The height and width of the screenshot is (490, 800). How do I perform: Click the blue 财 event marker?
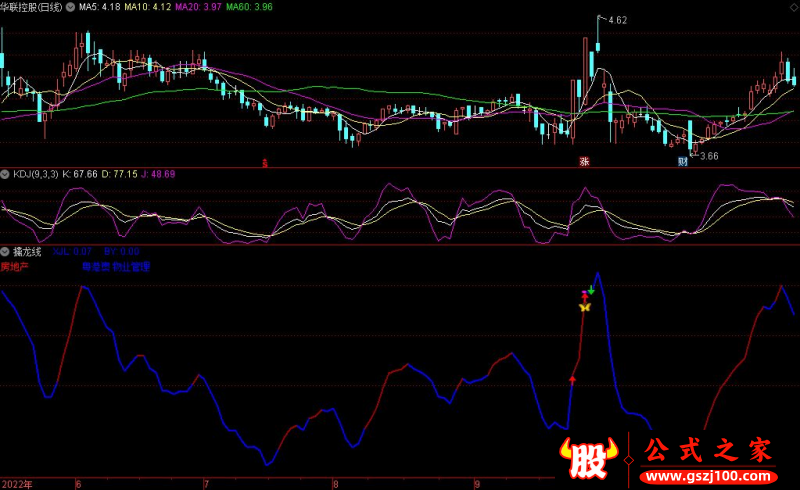pos(683,161)
